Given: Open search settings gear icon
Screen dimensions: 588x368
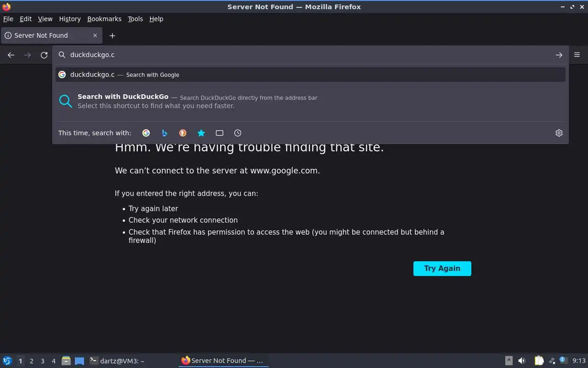Looking at the screenshot, I should (x=559, y=133).
